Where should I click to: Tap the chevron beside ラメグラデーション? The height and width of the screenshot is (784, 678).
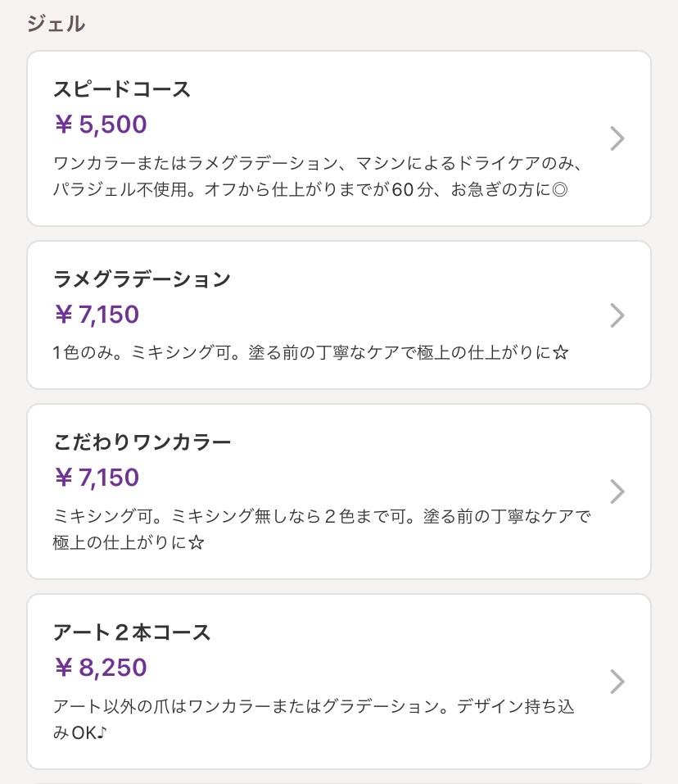[618, 315]
